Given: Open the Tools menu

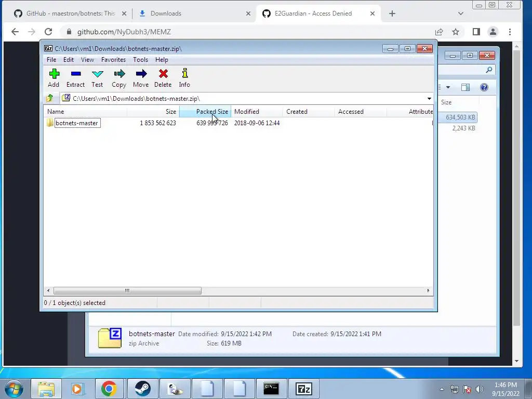Looking at the screenshot, I should (x=140, y=60).
